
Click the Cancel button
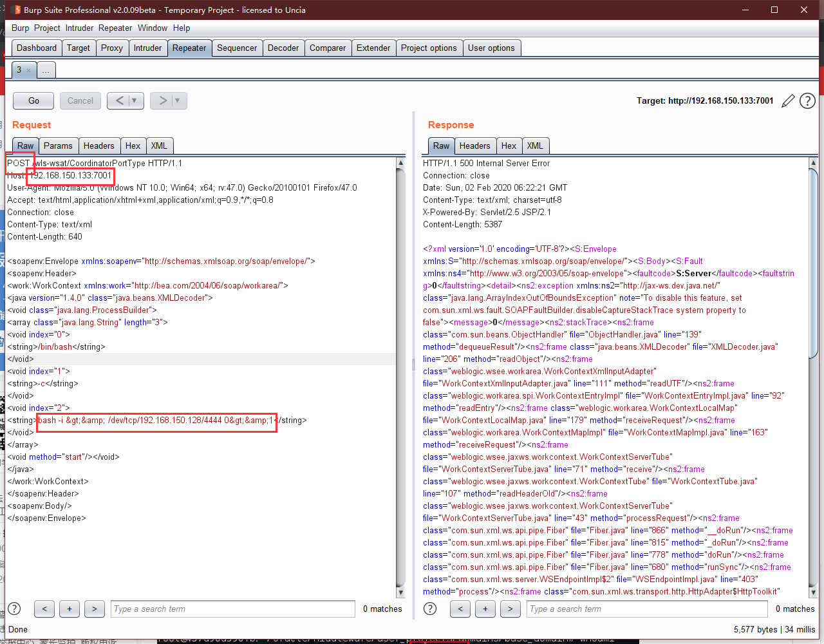click(80, 100)
